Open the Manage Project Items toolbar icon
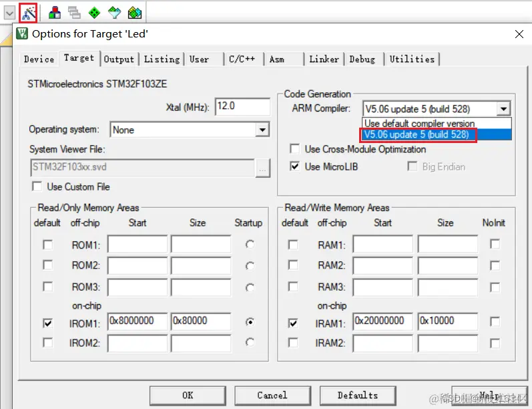Screen dimensions: 532x409 [x=55, y=13]
